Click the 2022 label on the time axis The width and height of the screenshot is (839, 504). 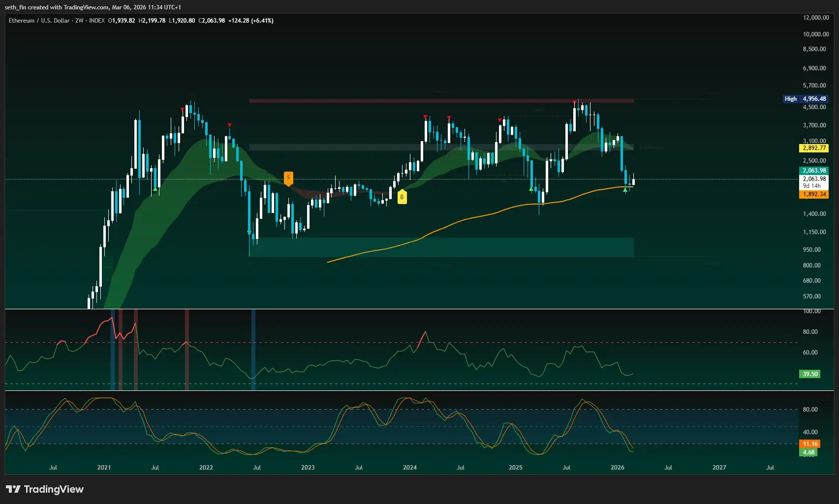(x=206, y=468)
